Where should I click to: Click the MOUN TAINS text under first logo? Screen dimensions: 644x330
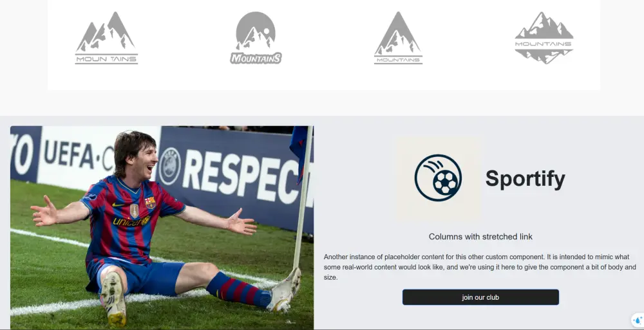[x=106, y=59]
